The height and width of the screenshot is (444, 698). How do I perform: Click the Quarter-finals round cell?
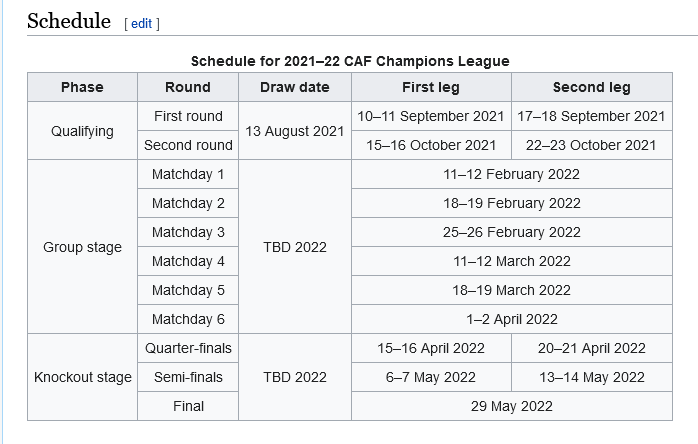pos(188,348)
